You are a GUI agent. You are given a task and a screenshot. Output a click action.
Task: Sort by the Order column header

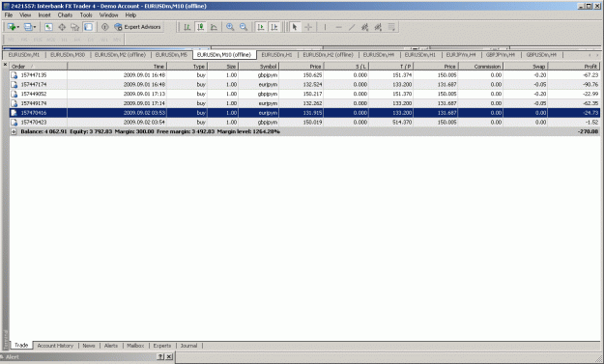[38, 67]
